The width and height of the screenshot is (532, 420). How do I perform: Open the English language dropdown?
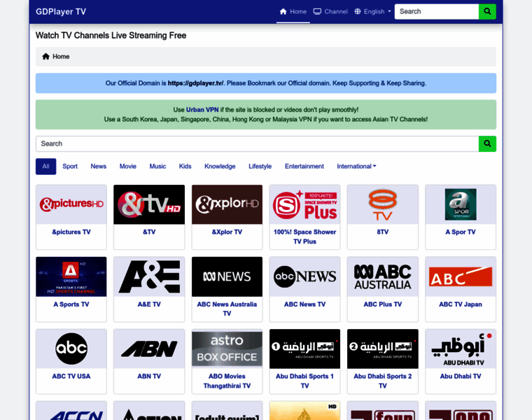pyautogui.click(x=372, y=11)
